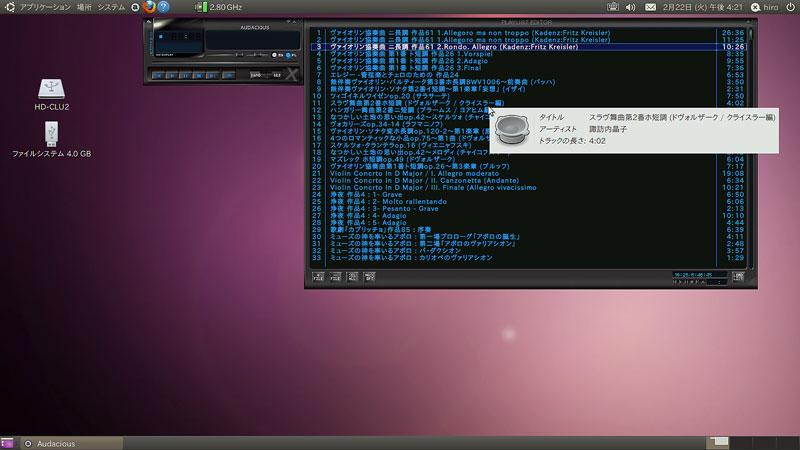The image size is (800, 450).
Task: Select track 4 ending in 1.Vorspiel
Action: (528, 54)
